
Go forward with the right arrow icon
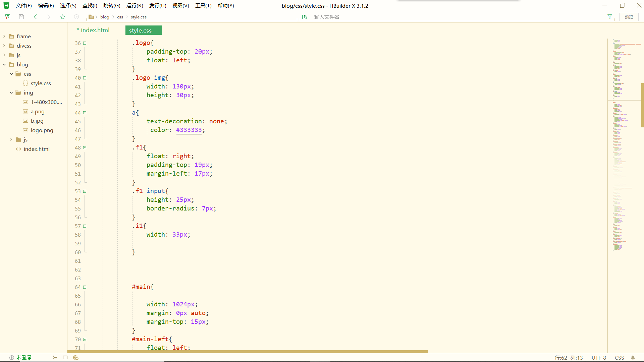(x=49, y=17)
